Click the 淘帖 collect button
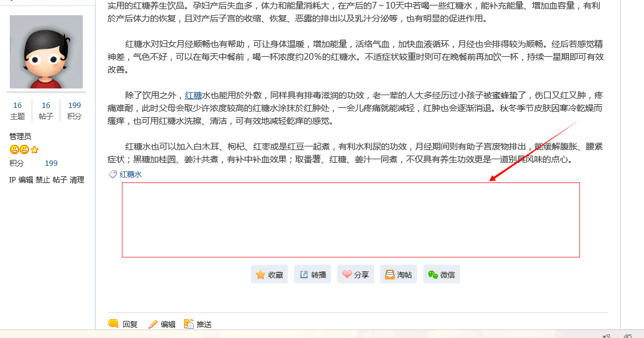The height and width of the screenshot is (338, 644). (x=398, y=275)
